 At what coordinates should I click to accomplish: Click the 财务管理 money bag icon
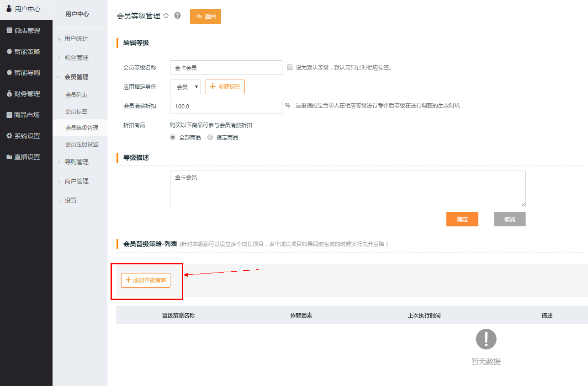click(x=9, y=94)
